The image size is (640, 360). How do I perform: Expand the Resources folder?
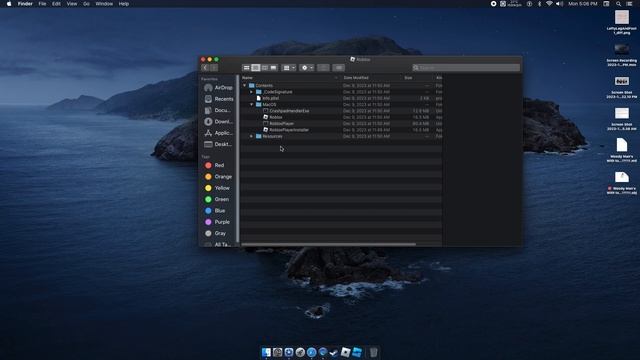pyautogui.click(x=251, y=136)
